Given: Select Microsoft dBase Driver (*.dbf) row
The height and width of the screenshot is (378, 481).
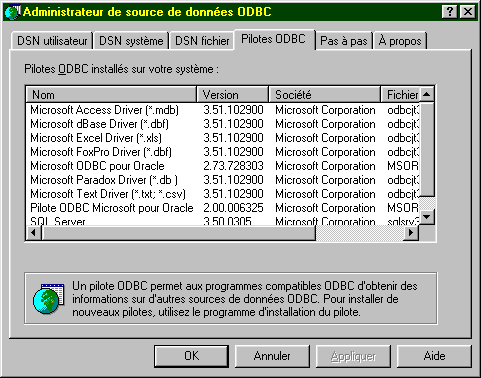Looking at the screenshot, I should (x=222, y=124).
